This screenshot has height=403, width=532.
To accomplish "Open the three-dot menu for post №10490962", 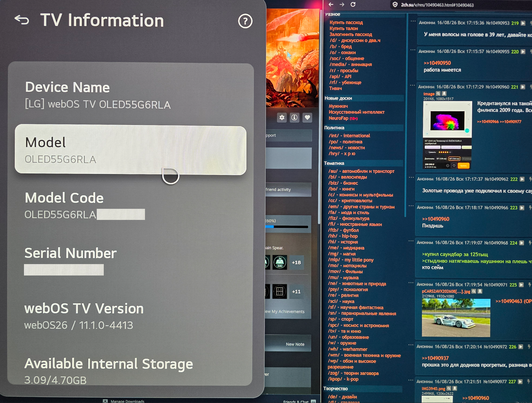I will point(411,178).
